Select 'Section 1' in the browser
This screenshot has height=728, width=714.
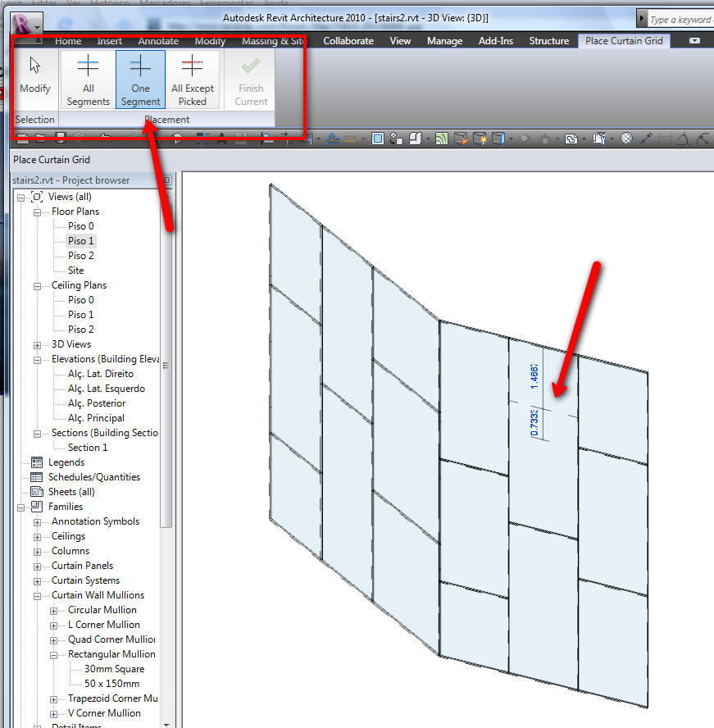88,448
